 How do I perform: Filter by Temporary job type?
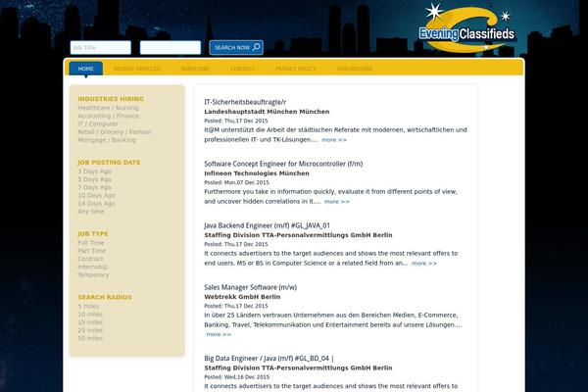coord(93,274)
